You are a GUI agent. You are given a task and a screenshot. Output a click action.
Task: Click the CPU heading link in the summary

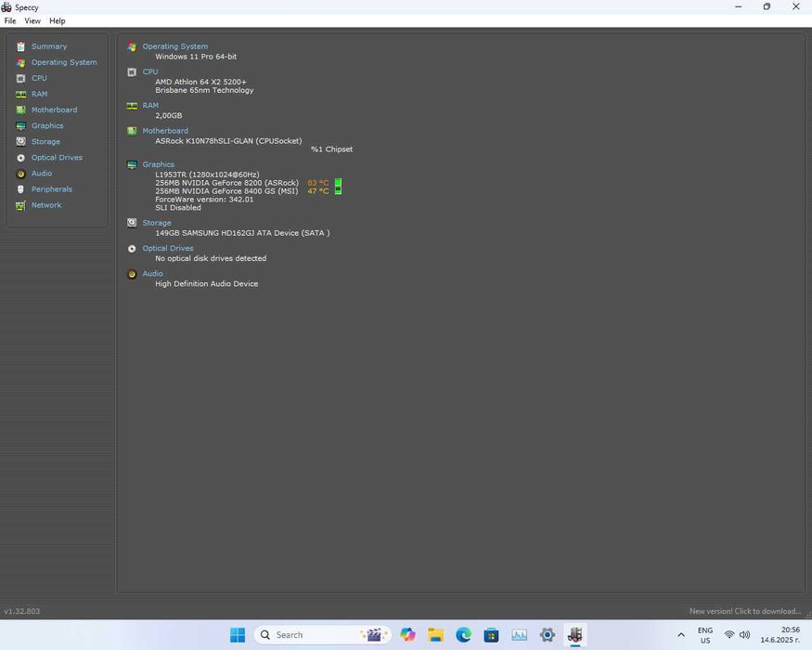[150, 71]
